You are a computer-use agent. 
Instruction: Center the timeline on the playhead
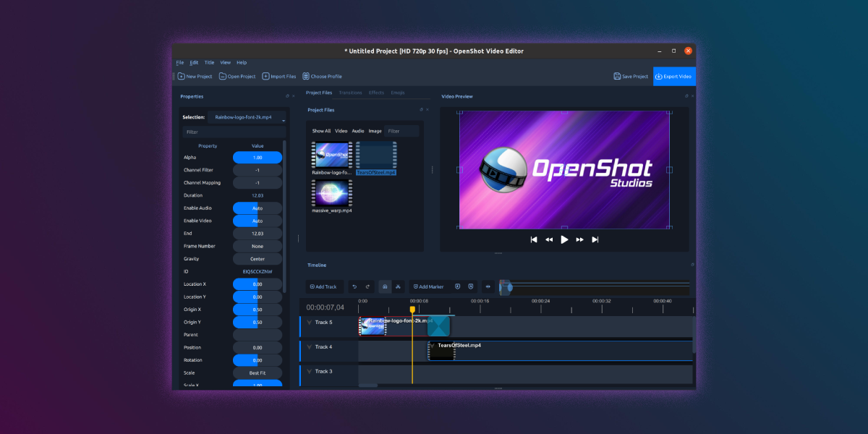[488, 286]
